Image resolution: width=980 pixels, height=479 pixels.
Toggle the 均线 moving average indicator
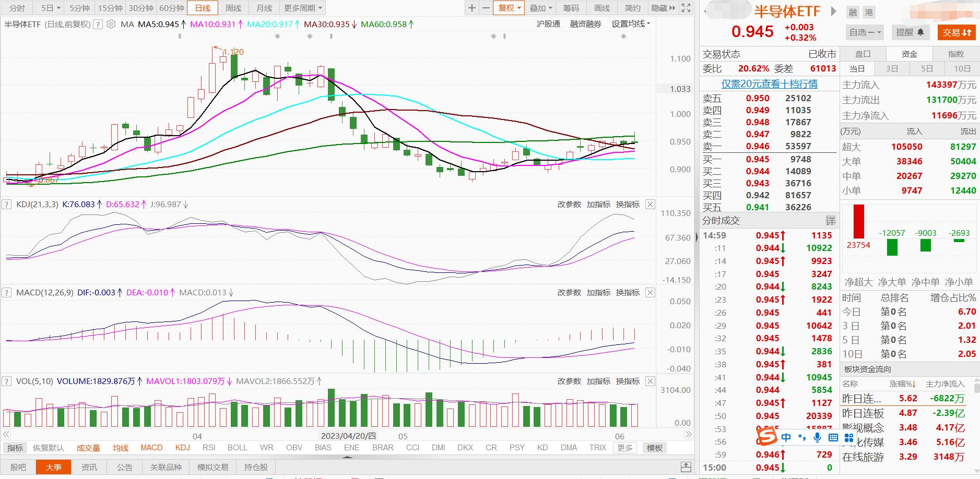click(x=121, y=448)
